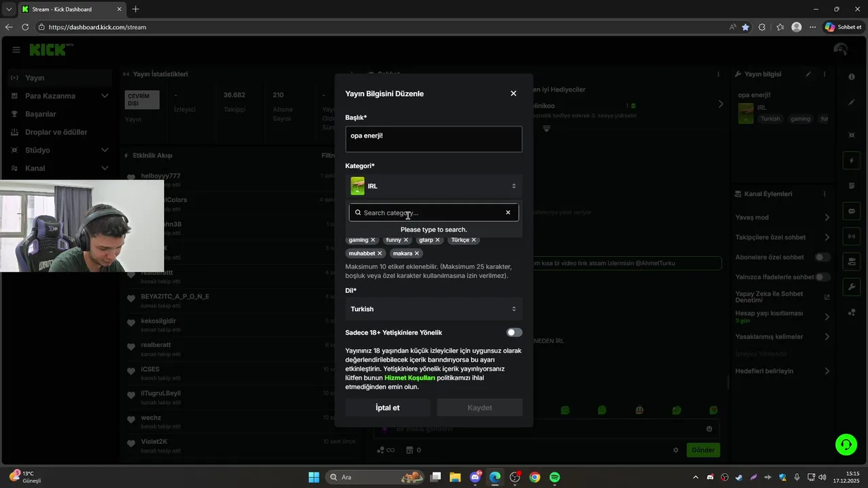The image size is (868, 488).
Task: Click Gönder chat button
Action: tap(703, 450)
